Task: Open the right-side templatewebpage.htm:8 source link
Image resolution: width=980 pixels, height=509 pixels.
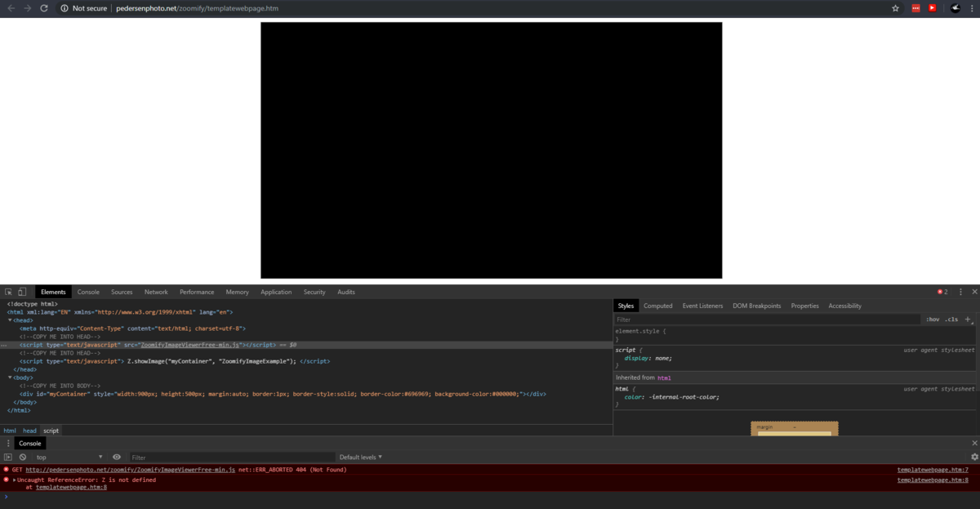Action: [933, 480]
